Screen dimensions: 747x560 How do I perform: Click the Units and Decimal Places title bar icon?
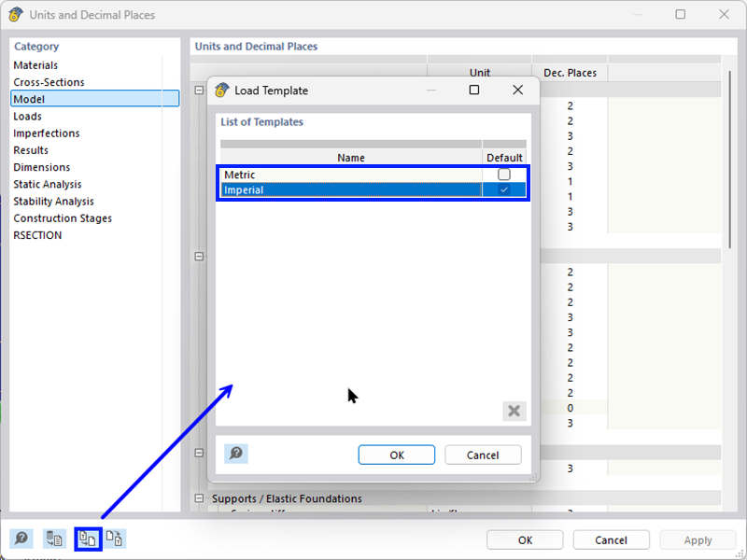tap(17, 14)
